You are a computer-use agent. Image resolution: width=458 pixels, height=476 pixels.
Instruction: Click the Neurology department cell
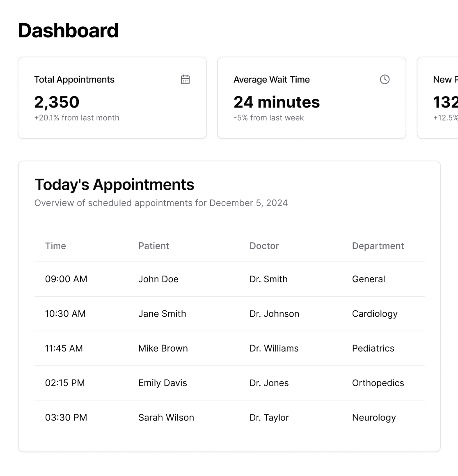pos(373,418)
